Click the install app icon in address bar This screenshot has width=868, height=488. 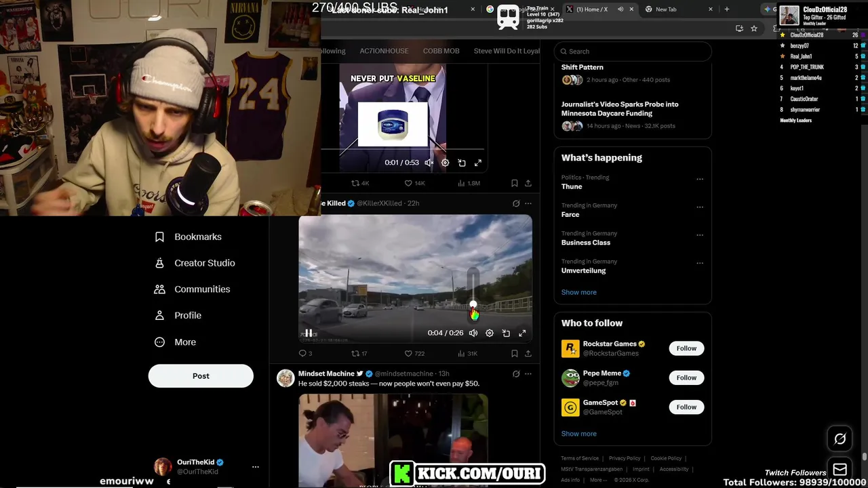click(x=739, y=28)
